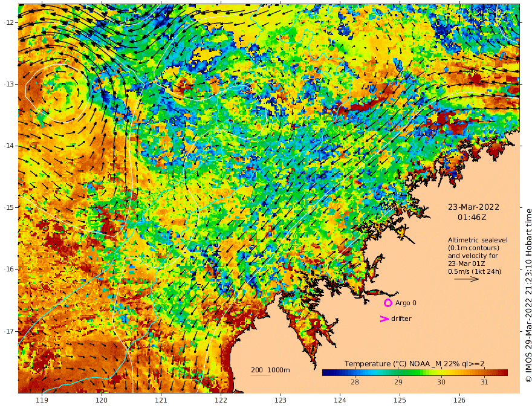
Task: Click the colorbar tick label 29
Action: (x=398, y=382)
